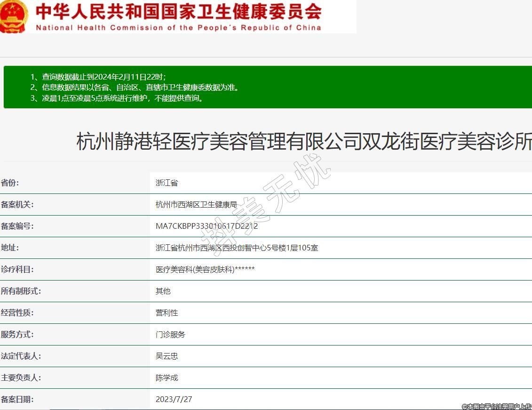This screenshot has width=532, height=410.
Task: Select registration number MA7CKBPP333010617D2212
Action: 206,226
